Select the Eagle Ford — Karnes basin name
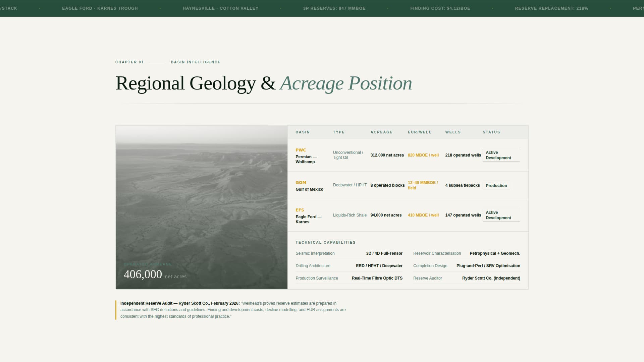The width and height of the screenshot is (644, 362). [309, 219]
